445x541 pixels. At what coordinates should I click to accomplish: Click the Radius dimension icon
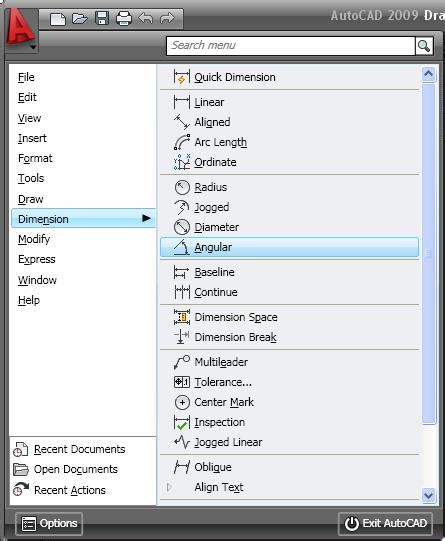click(x=182, y=187)
